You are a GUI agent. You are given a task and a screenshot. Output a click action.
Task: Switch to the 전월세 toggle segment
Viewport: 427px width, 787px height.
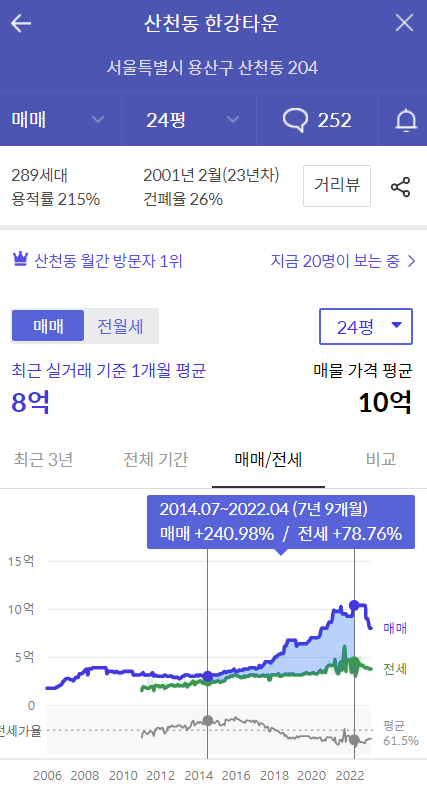120,326
